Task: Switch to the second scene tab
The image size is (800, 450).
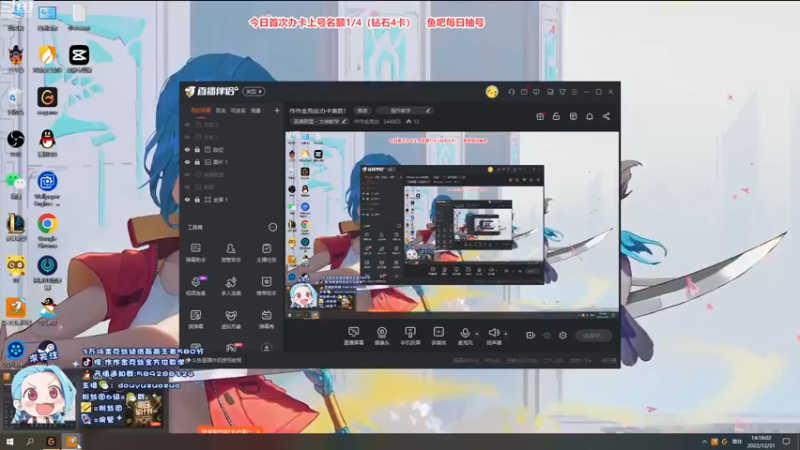Action: (x=220, y=110)
